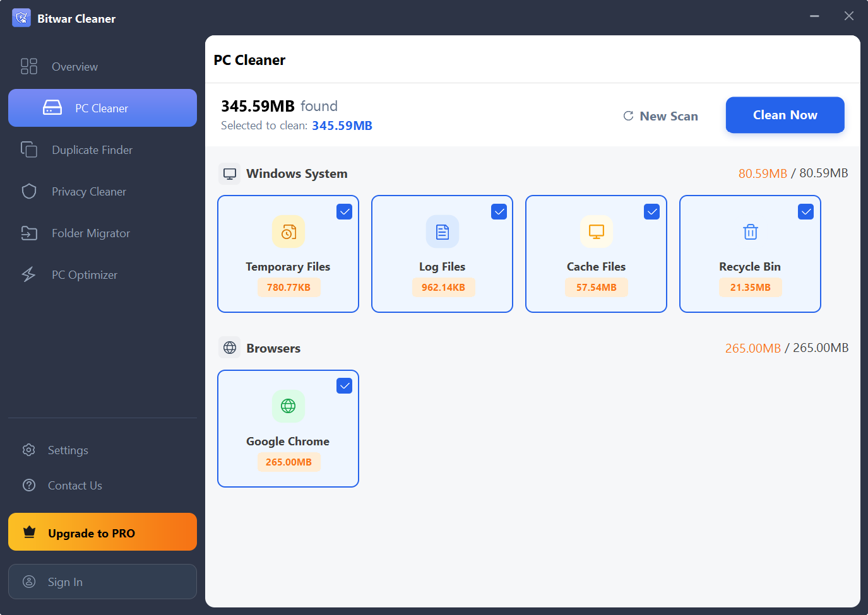The width and height of the screenshot is (868, 615).
Task: Start a New Scan
Action: [x=661, y=116]
